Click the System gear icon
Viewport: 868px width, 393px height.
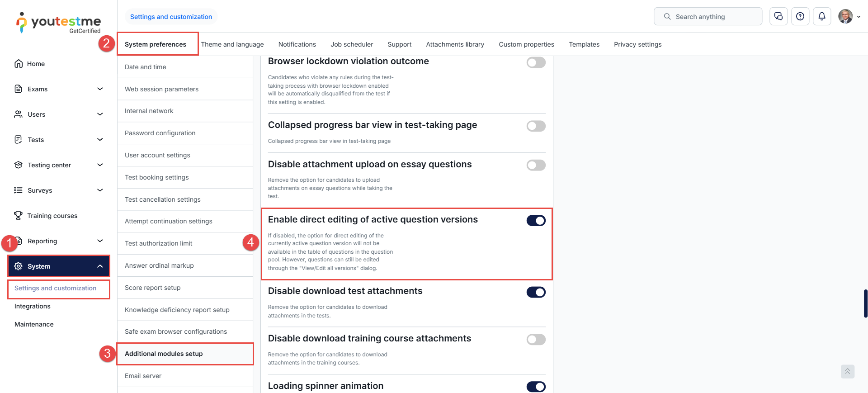point(19,266)
